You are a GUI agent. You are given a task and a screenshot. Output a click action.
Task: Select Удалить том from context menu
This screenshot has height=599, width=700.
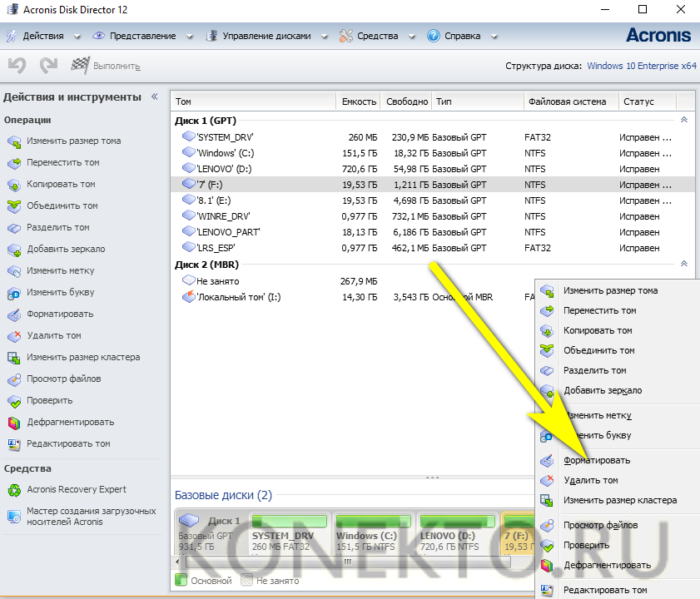point(590,480)
